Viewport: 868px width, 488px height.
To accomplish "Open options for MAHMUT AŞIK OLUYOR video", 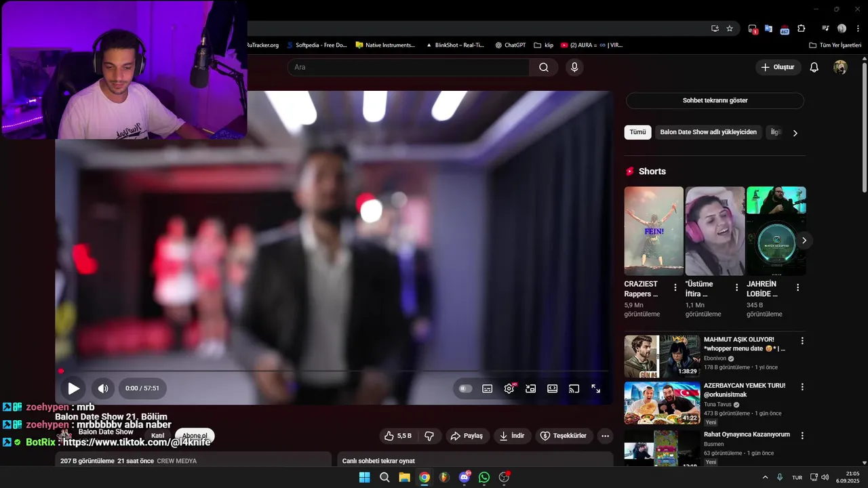I will pos(802,341).
